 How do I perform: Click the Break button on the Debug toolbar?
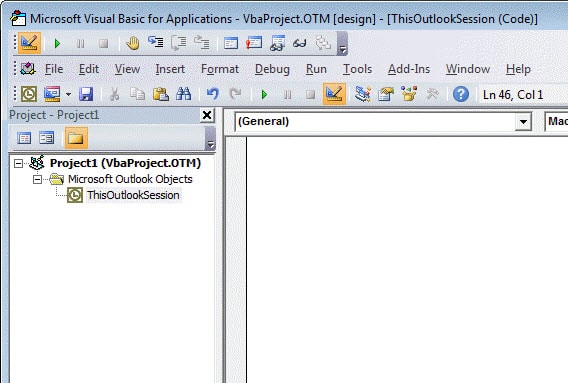80,44
